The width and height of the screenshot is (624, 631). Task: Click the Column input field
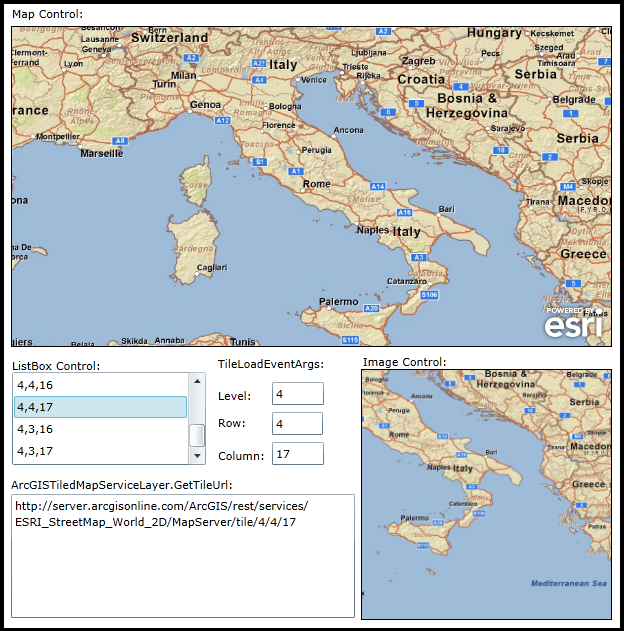pyautogui.click(x=298, y=454)
